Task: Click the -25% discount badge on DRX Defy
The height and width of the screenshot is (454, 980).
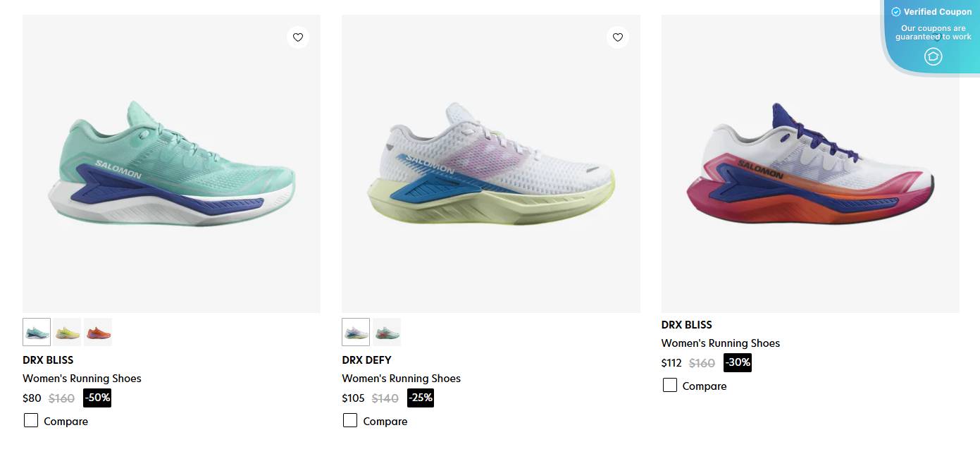Action: pyautogui.click(x=420, y=398)
